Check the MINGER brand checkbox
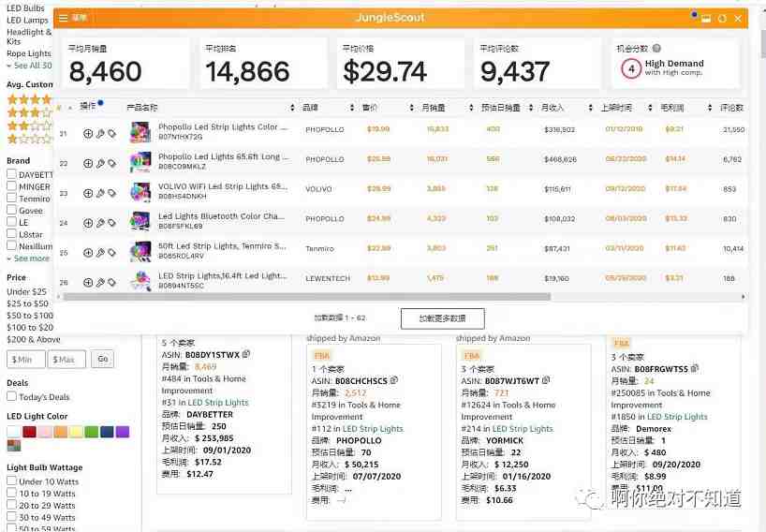Image resolution: width=766 pixels, height=532 pixels. click(12, 185)
